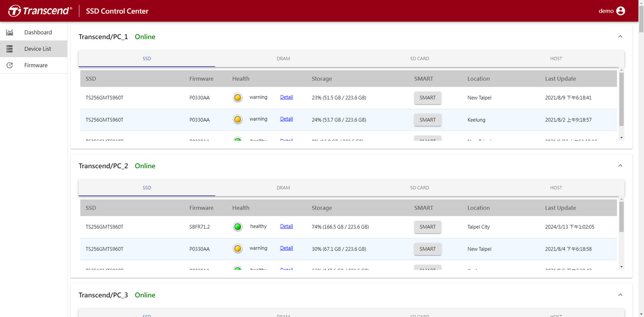Click Storage column header in PC_2
Image resolution: width=644 pixels, height=317 pixels.
(322, 208)
